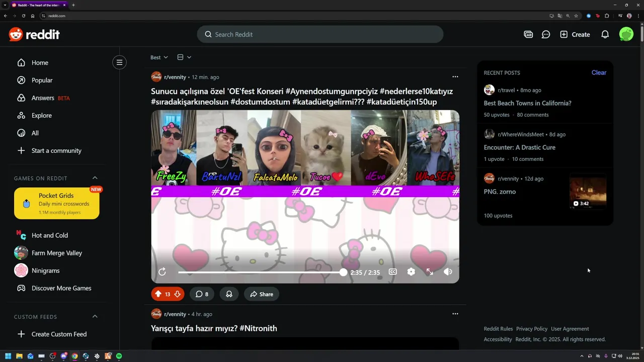Clear the recent posts list
The image size is (644, 362).
[x=599, y=72]
